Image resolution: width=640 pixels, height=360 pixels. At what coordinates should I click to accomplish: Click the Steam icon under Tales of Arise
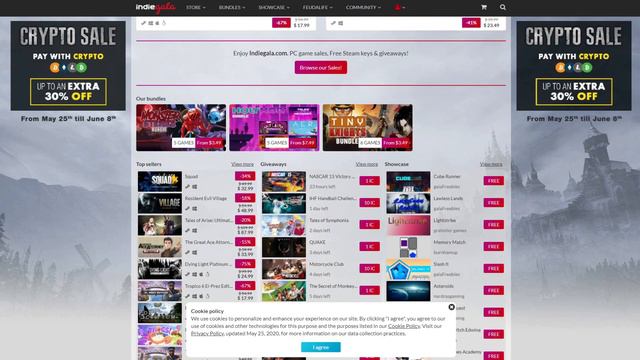click(188, 231)
